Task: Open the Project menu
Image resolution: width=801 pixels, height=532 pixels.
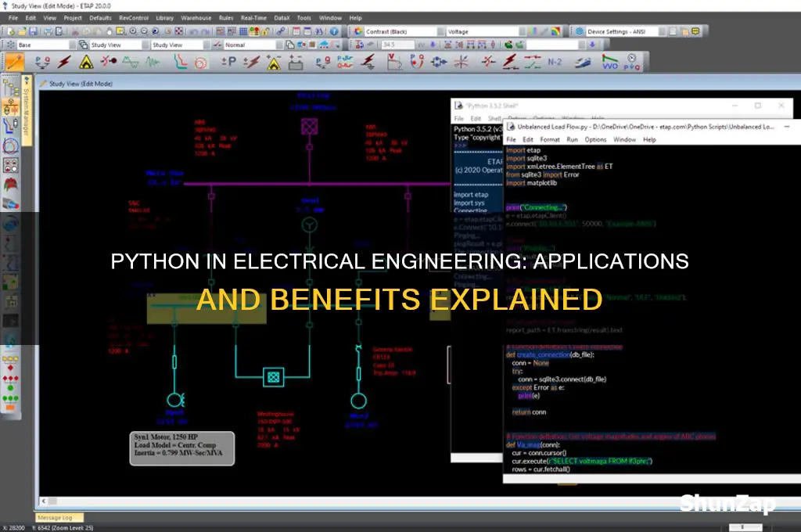Action: pyautogui.click(x=73, y=18)
